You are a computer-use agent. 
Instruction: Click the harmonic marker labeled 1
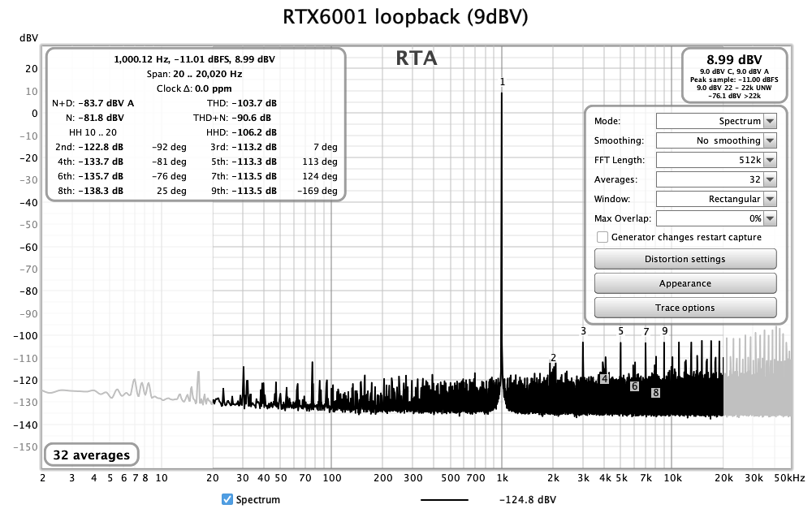click(x=503, y=82)
